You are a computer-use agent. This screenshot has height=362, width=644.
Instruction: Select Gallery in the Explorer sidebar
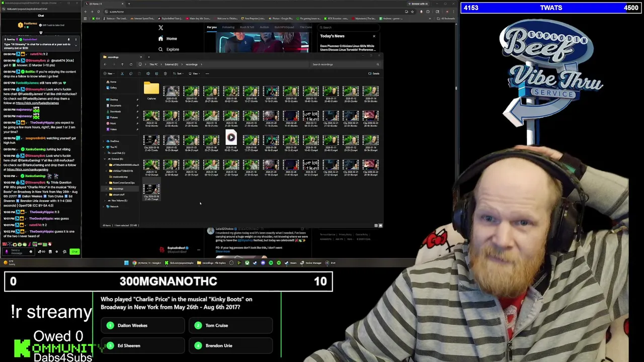tap(111, 87)
